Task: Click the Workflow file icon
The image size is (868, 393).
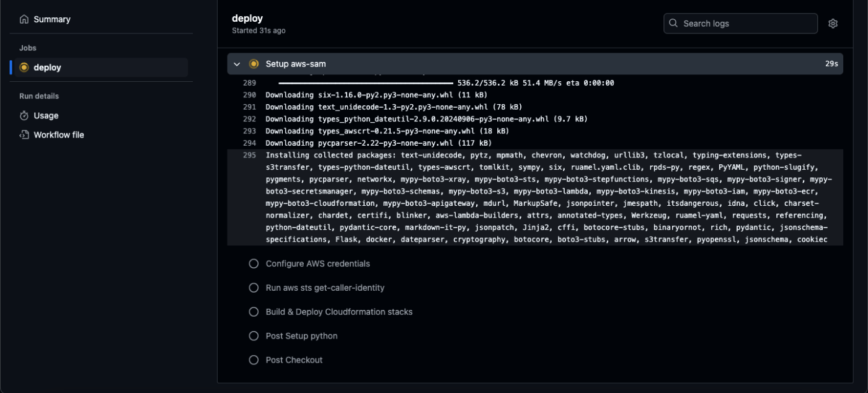Action: [x=24, y=135]
